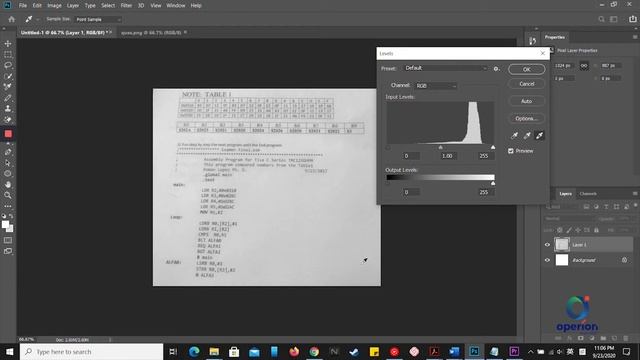Toggle lock all padlock icon
The image size is (640, 360).
(x=596, y=230)
